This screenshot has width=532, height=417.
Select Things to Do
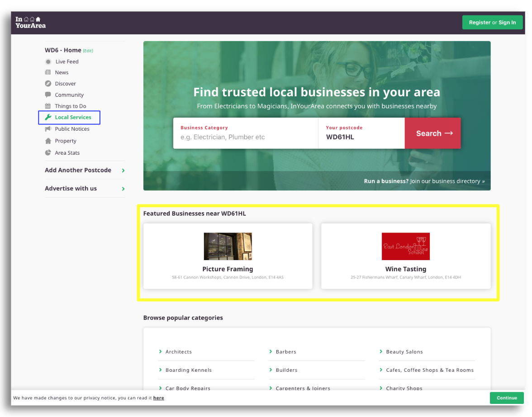71,106
